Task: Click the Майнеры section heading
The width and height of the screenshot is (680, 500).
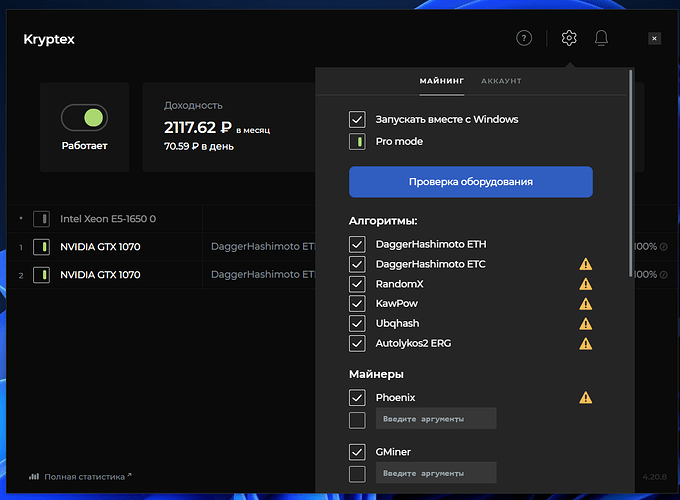Action: pos(376,374)
